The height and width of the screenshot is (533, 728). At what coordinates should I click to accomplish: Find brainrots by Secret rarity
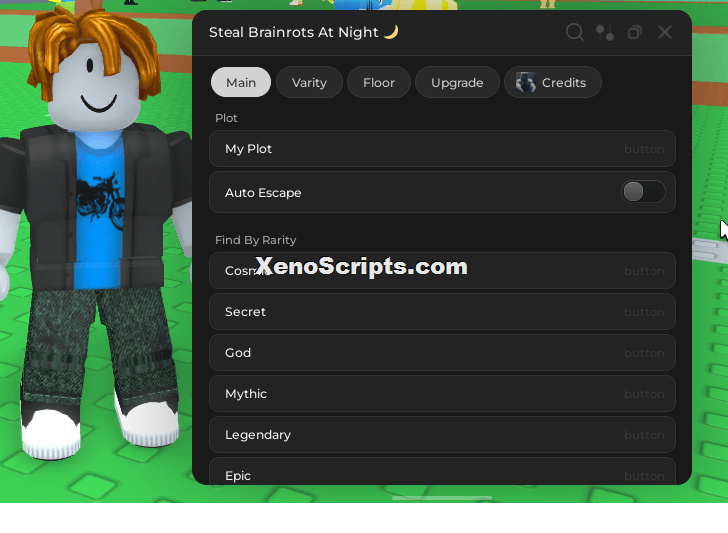[x=442, y=312]
